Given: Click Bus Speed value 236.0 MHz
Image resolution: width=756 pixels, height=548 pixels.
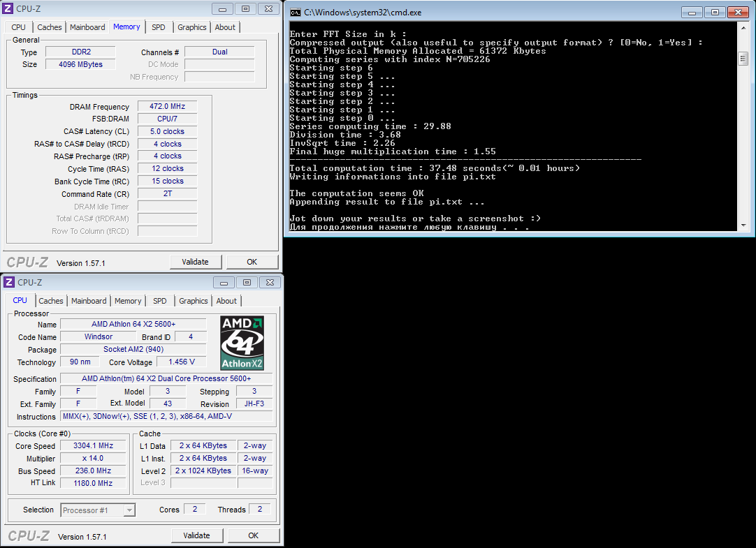Looking at the screenshot, I should 93,471.
